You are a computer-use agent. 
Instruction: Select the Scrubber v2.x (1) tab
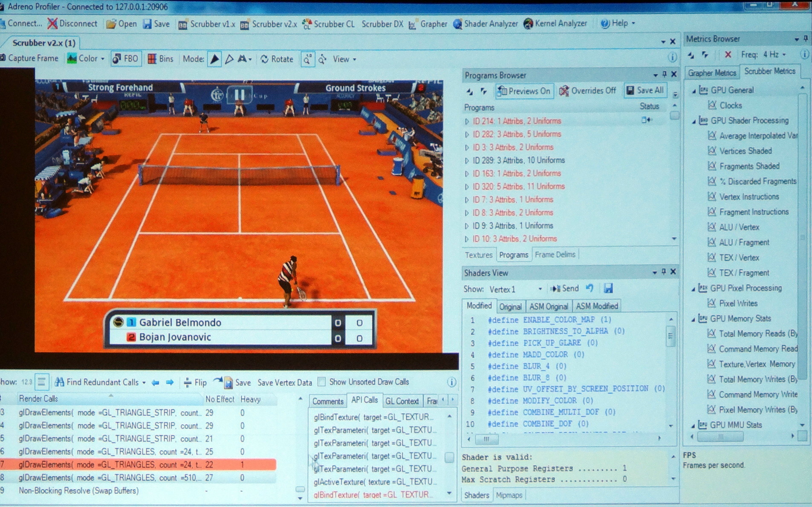click(x=43, y=43)
